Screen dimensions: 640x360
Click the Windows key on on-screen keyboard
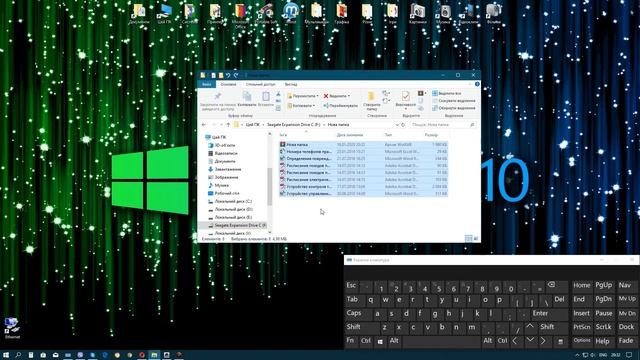pos(380,341)
